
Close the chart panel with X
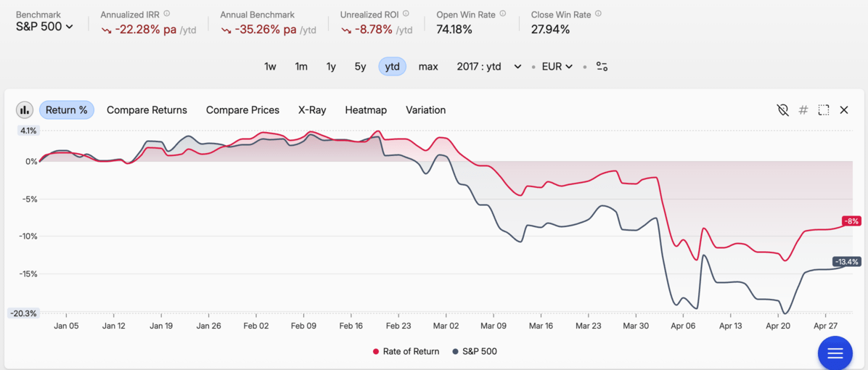(x=844, y=110)
